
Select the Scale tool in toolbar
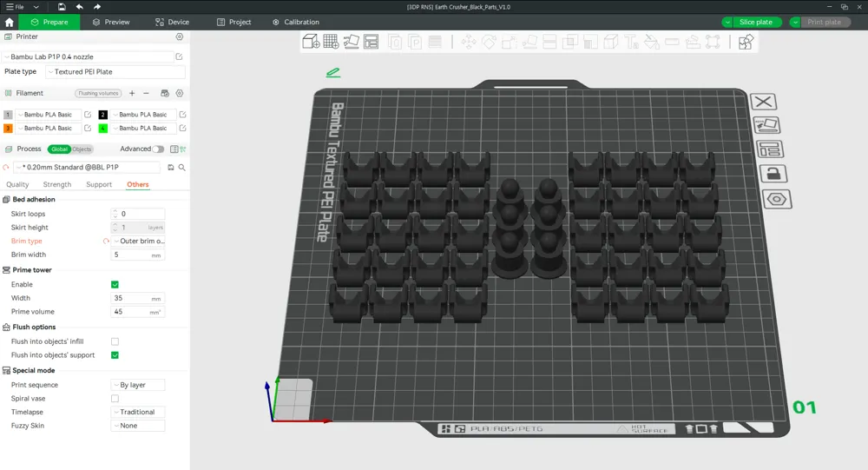tap(510, 42)
